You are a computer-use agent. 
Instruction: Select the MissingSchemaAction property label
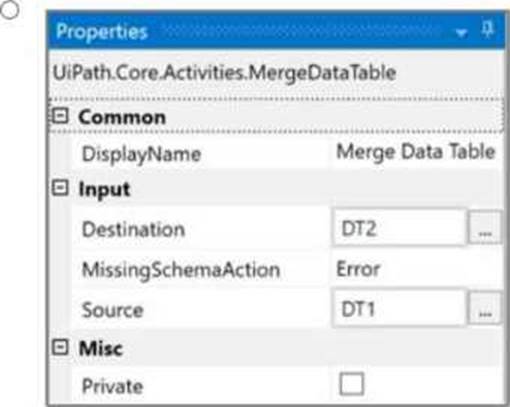pos(181,270)
